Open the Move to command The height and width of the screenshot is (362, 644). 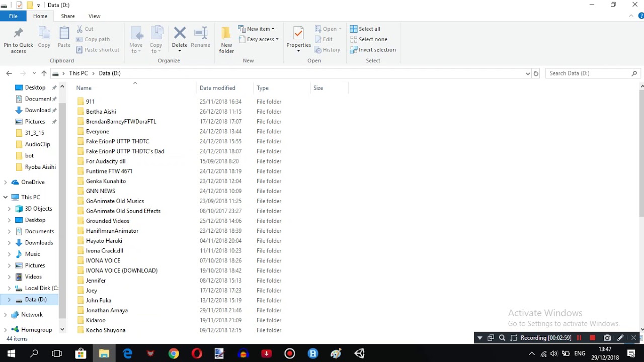pos(136,40)
